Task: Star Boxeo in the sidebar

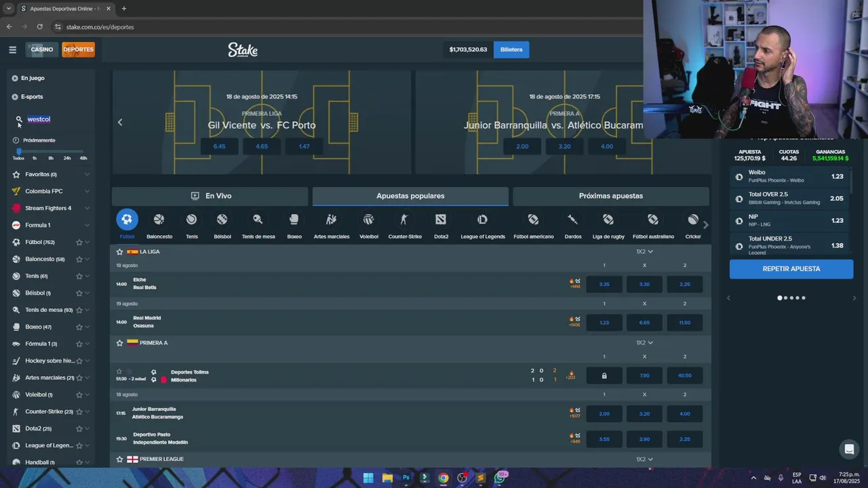Action: (x=79, y=327)
